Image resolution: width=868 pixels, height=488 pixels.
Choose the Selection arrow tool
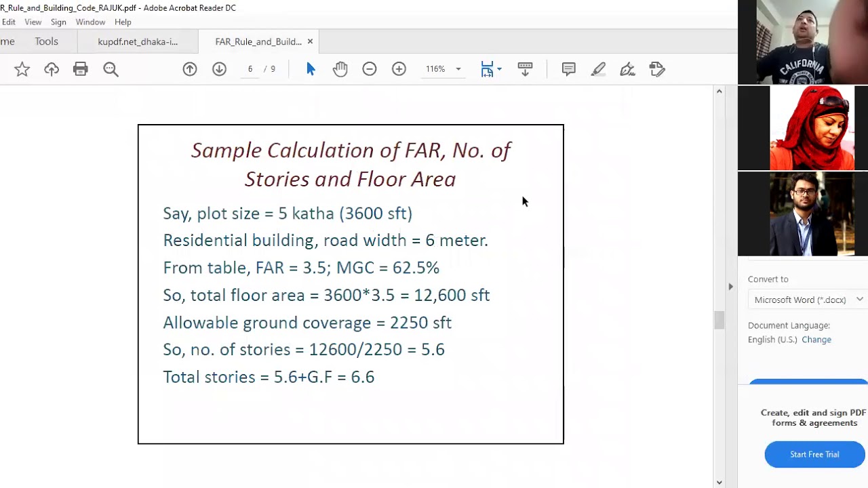[311, 69]
